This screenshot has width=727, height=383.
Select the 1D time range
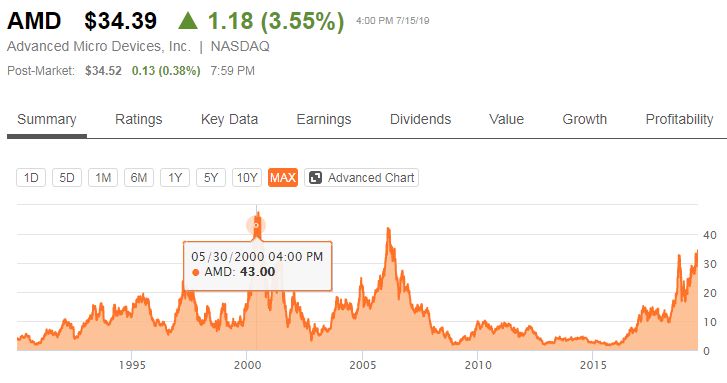[x=31, y=178]
